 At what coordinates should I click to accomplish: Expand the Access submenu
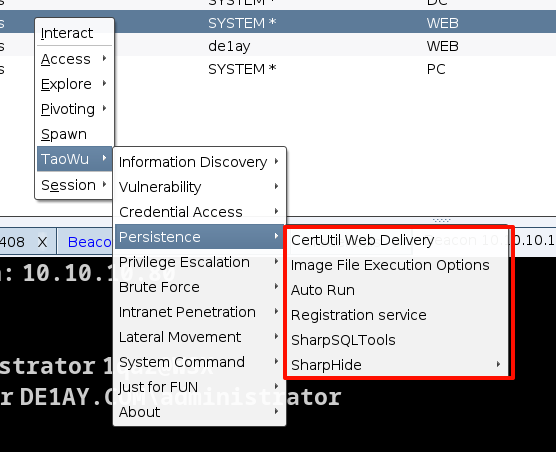point(74,59)
